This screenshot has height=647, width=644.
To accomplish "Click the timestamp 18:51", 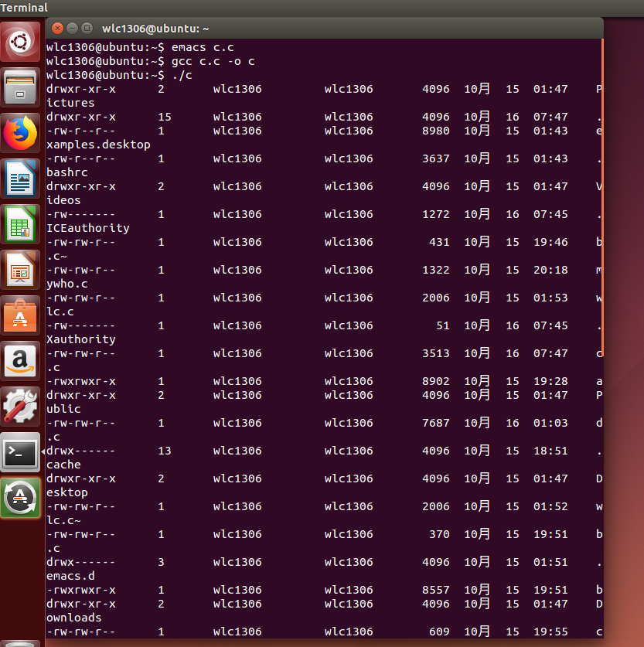I will [550, 451].
